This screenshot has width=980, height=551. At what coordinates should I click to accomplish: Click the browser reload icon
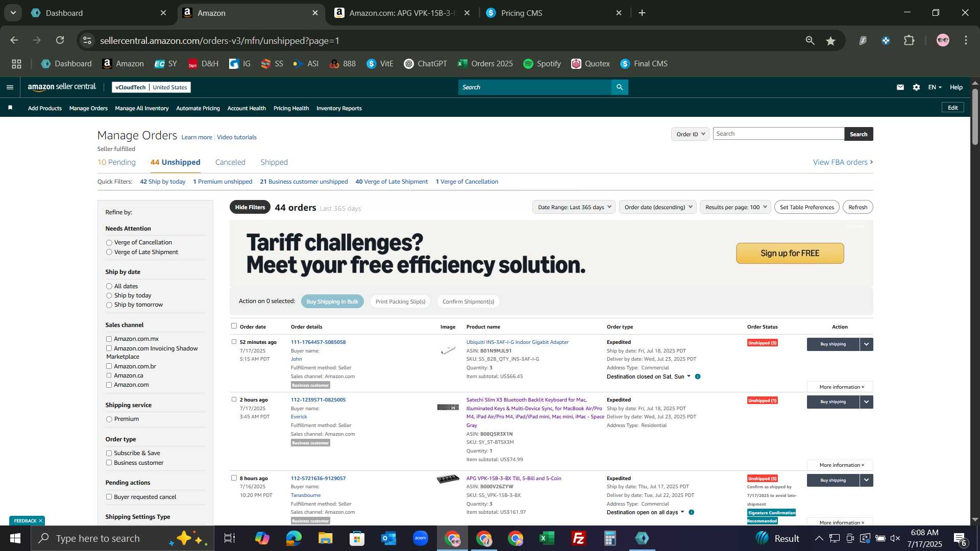coord(60,40)
